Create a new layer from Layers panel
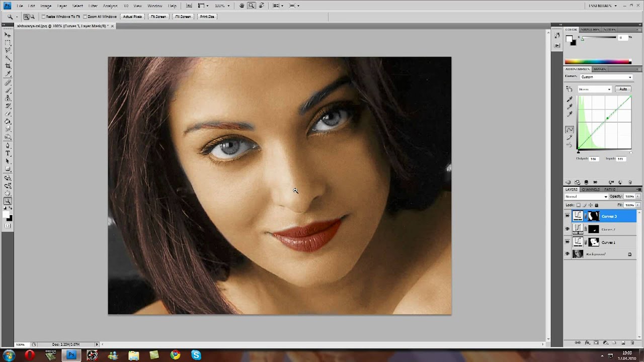Viewport: 644px width, 362px height. [623, 342]
